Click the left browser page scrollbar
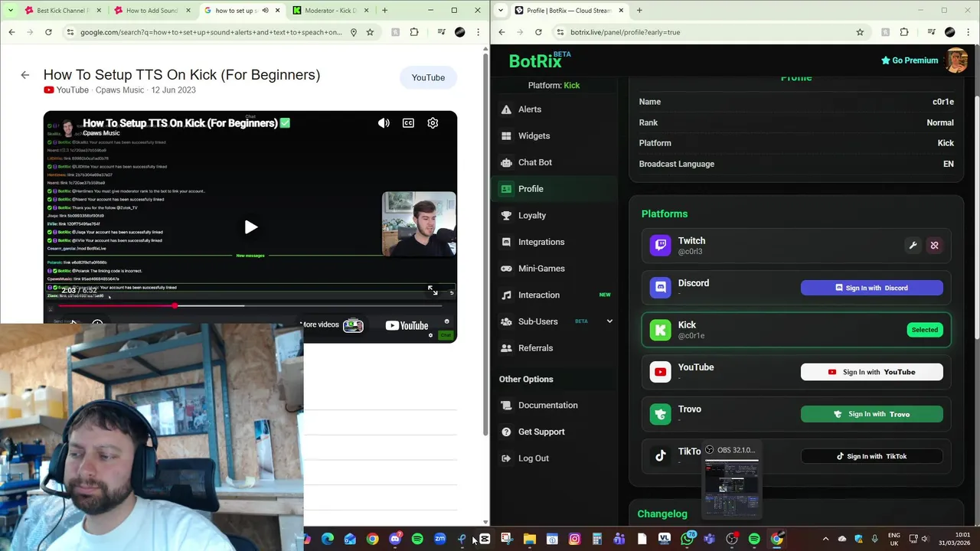980x551 pixels. (485, 245)
